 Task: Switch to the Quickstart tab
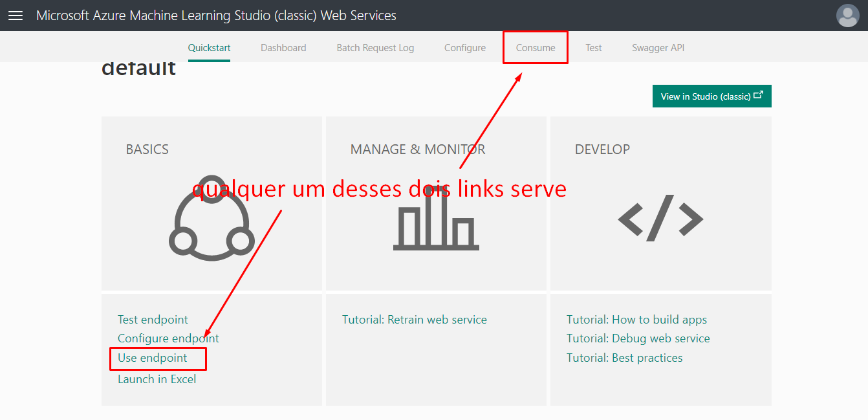(x=209, y=48)
